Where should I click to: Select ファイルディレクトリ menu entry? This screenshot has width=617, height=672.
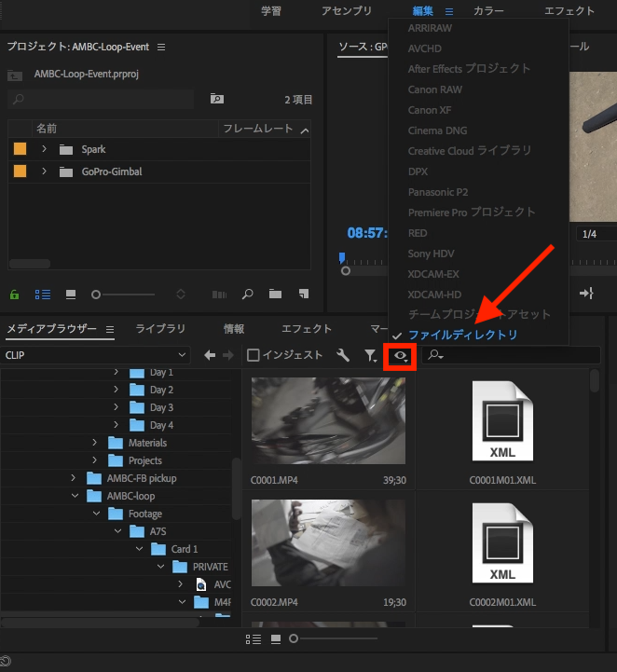pyautogui.click(x=462, y=335)
